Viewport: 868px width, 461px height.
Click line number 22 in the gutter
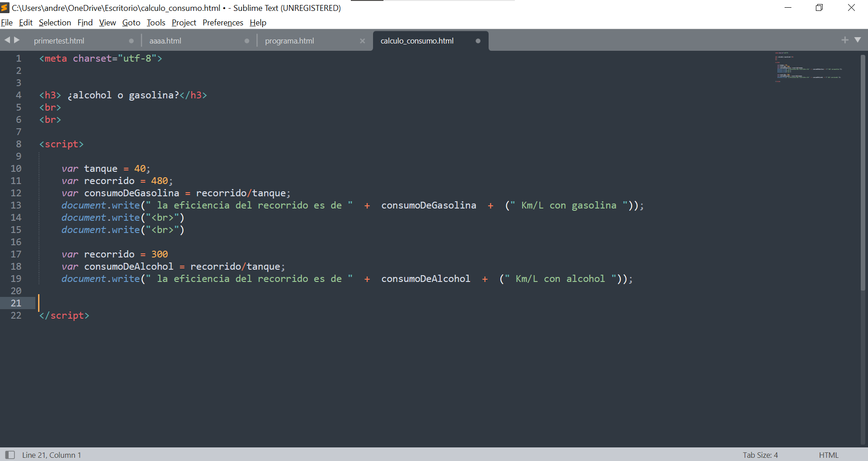pos(16,315)
